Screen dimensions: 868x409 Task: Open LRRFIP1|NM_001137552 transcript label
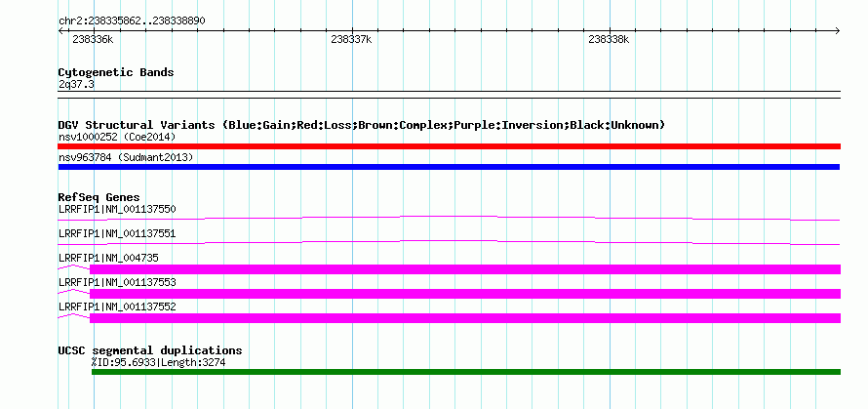tap(117, 307)
